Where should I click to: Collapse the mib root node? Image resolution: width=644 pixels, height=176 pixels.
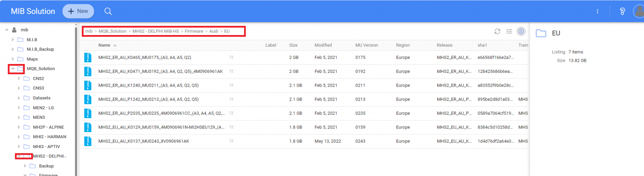point(7,30)
